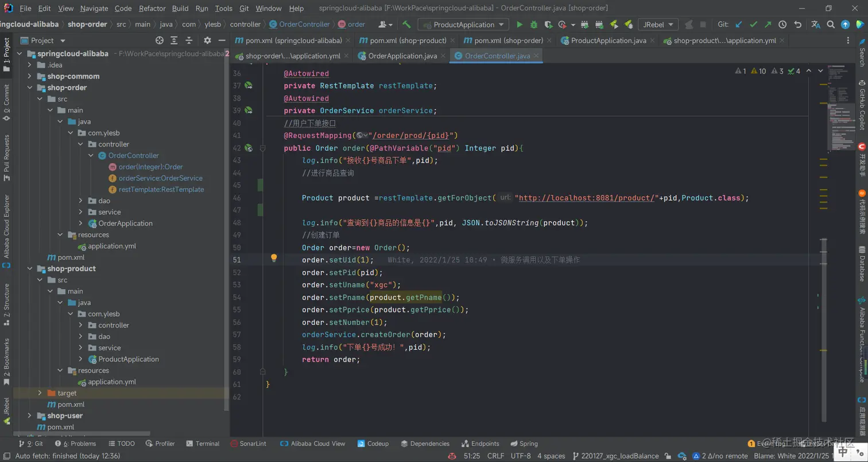The width and height of the screenshot is (868, 462).
Task: Open the Refactor menu
Action: 152,8
